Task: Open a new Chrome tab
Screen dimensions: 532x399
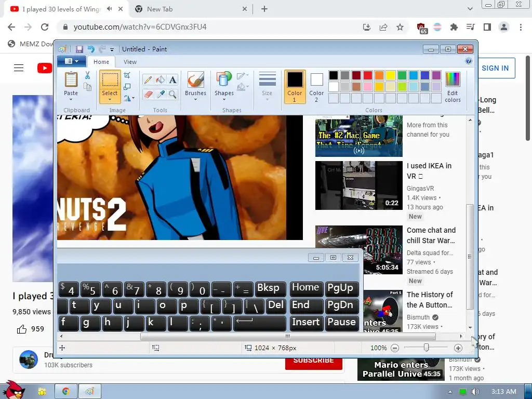Action: [x=264, y=9]
